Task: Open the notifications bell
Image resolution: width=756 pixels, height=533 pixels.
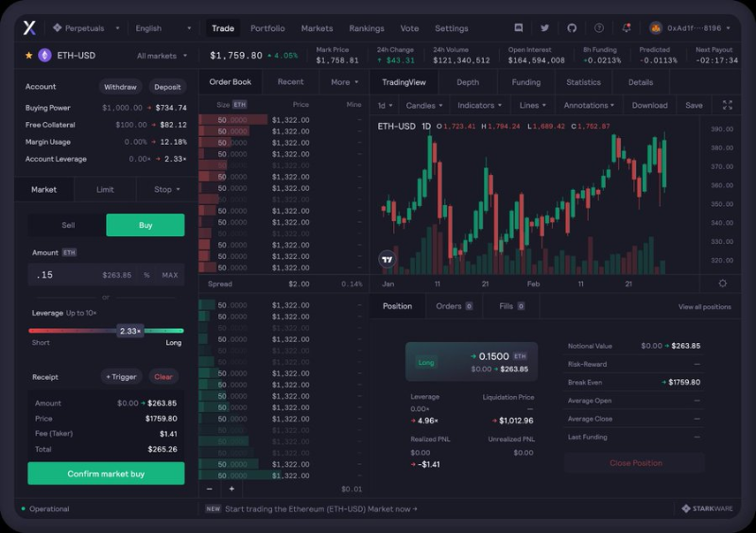Action: click(x=627, y=28)
